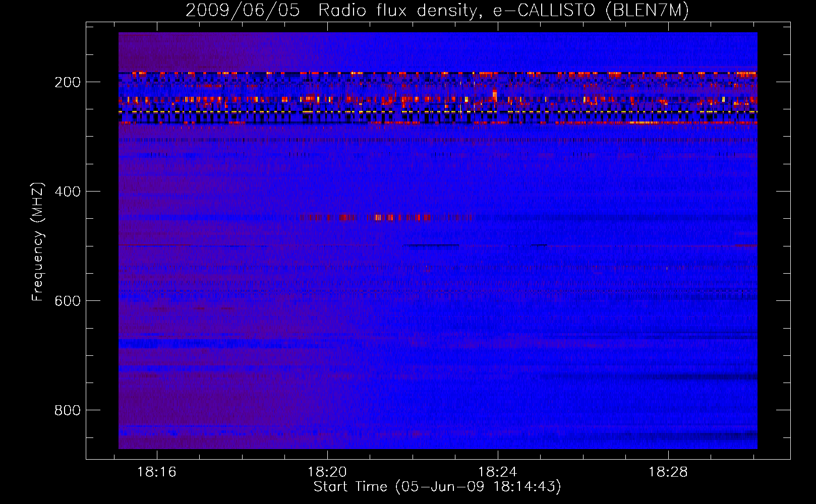Viewport: 816px width, 504px height.
Task: Click the Frequency (MHZ) axis title
Action: point(38,241)
